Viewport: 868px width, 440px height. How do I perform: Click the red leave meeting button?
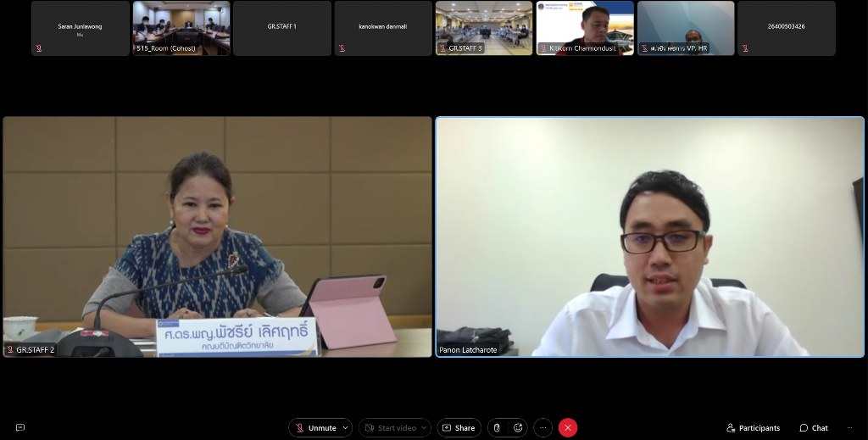[568, 428]
